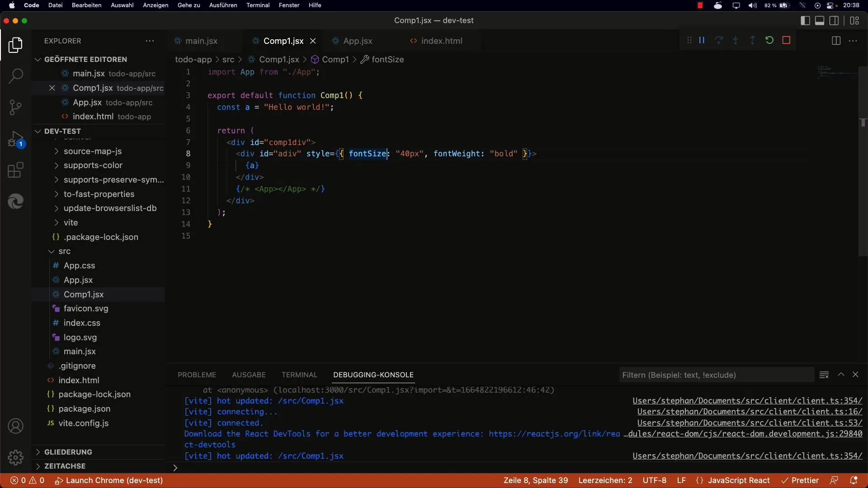Click Zeile 8, Spalte 39 indicator
The width and height of the screenshot is (868, 488).
click(x=536, y=480)
